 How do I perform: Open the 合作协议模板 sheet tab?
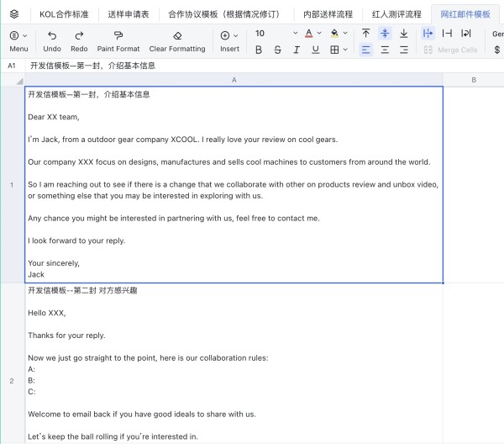tap(226, 14)
